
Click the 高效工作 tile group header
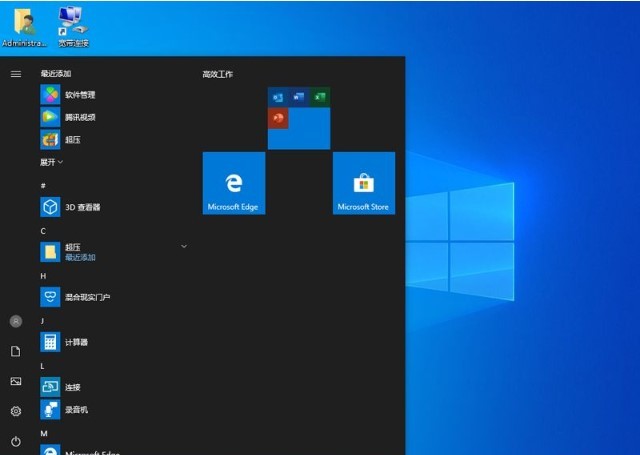217,74
